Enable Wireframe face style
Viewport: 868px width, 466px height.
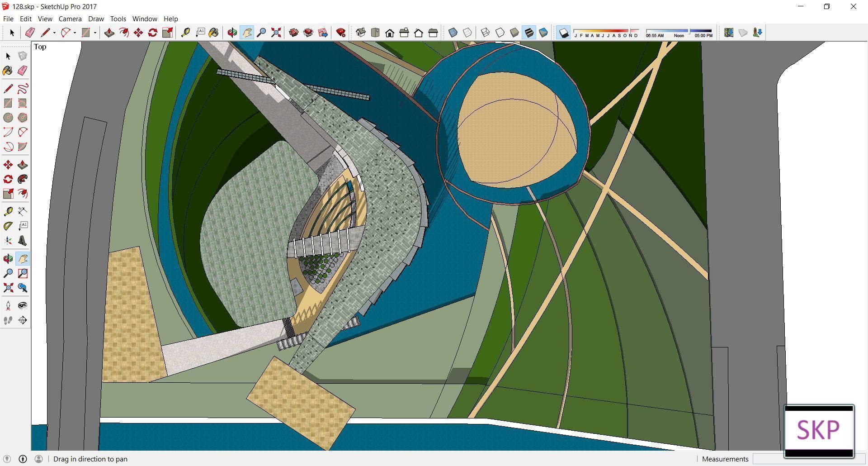pyautogui.click(x=486, y=33)
